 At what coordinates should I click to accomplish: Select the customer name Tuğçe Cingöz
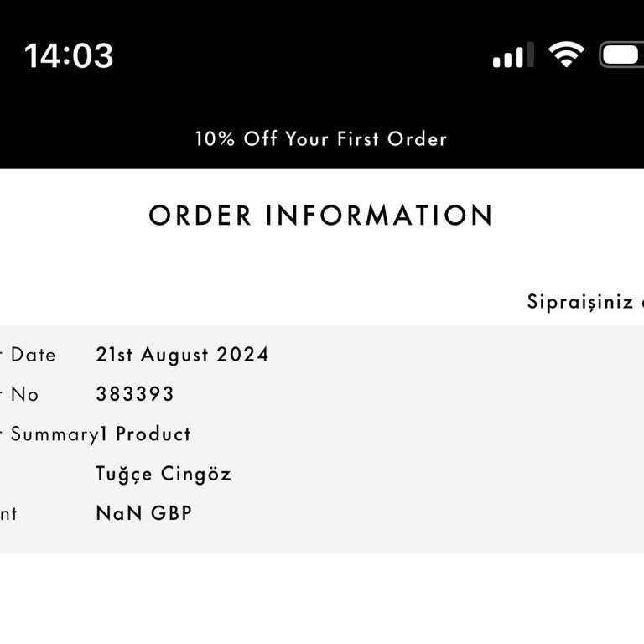[164, 475]
